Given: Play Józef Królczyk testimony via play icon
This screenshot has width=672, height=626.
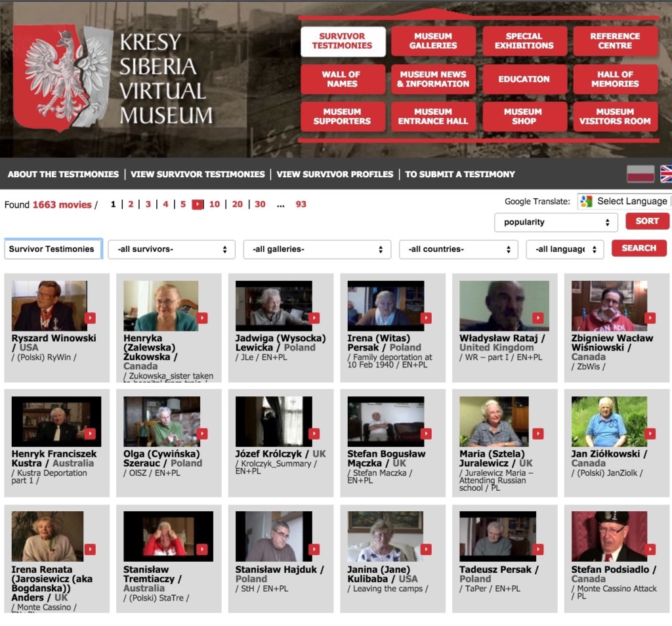Looking at the screenshot, I should [314, 434].
